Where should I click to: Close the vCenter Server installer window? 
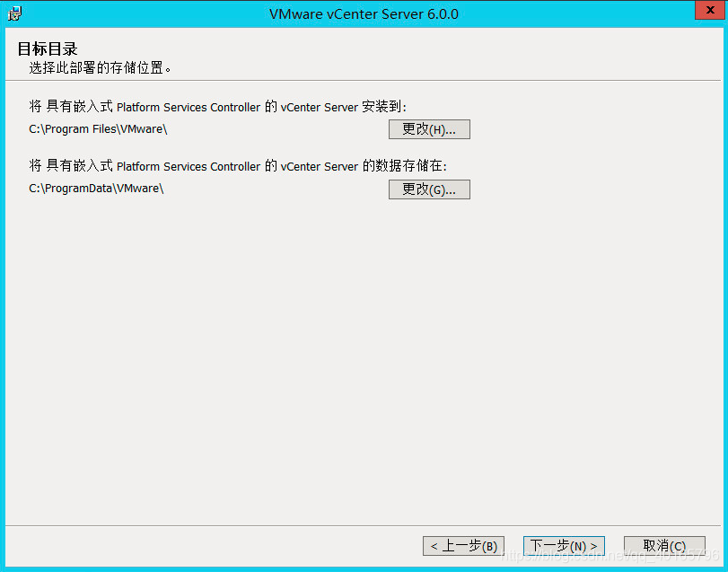(710, 10)
